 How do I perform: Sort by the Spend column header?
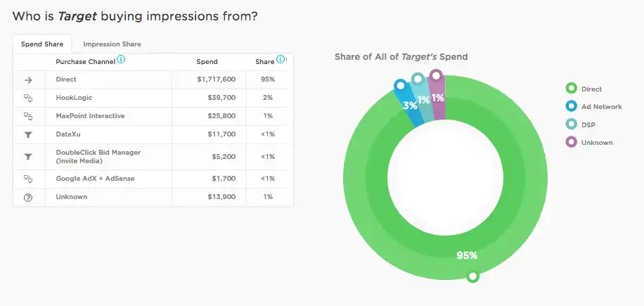click(207, 62)
